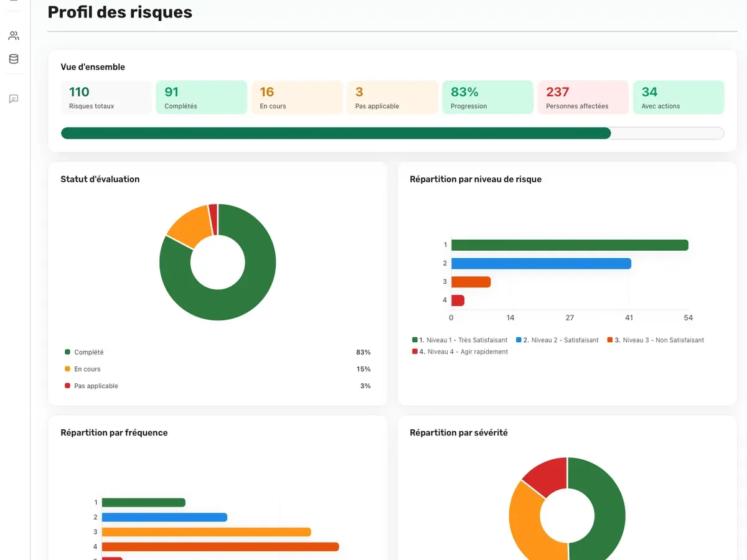Click the En cours legend orange dot
The width and height of the screenshot is (747, 560).
pyautogui.click(x=67, y=369)
